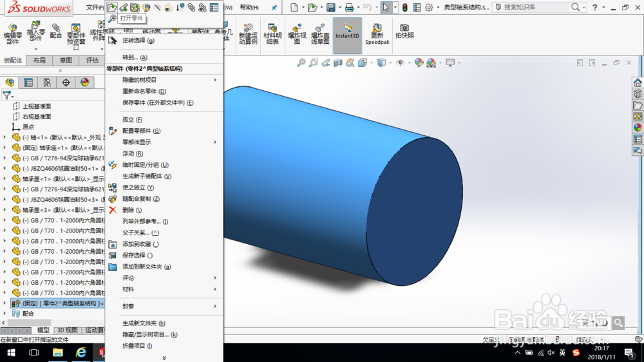Open 隐藏的树项目 submenu
The image size is (644, 362).
pyautogui.click(x=164, y=80)
